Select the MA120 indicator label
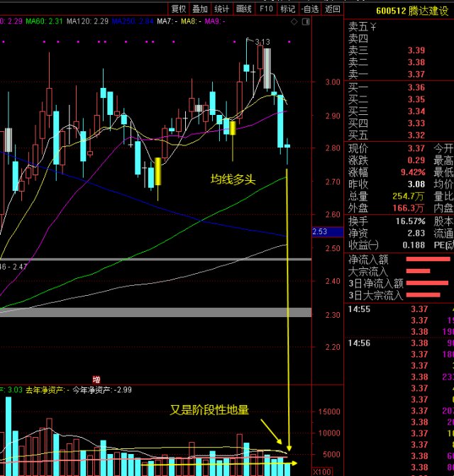Screen dimensions: 454x476 [87, 22]
